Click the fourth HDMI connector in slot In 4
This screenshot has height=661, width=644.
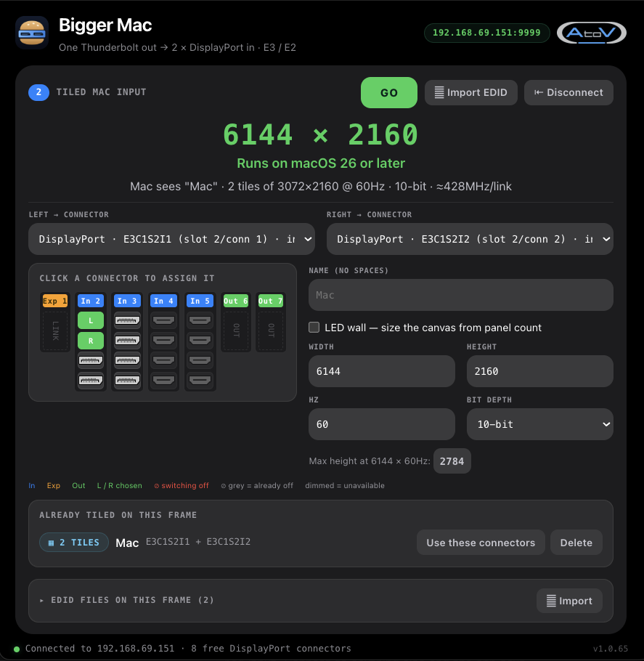tap(163, 380)
